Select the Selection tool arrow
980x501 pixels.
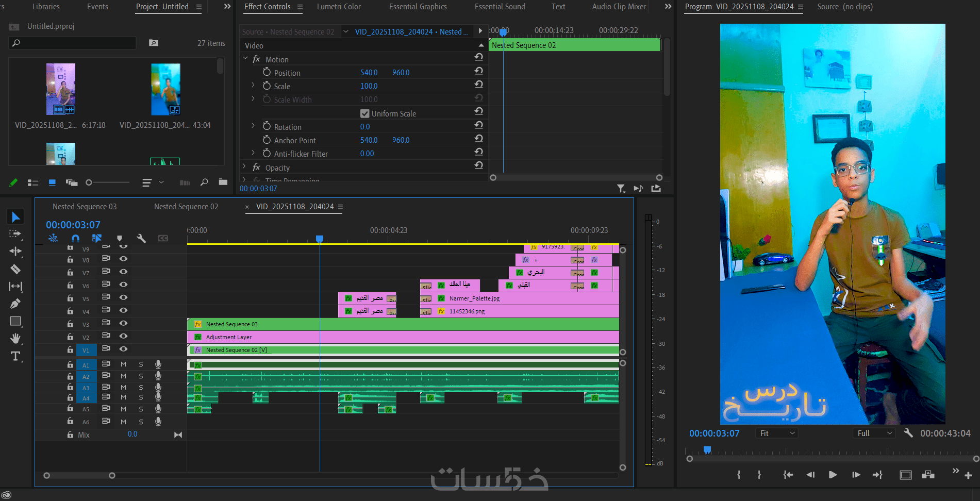[15, 217]
